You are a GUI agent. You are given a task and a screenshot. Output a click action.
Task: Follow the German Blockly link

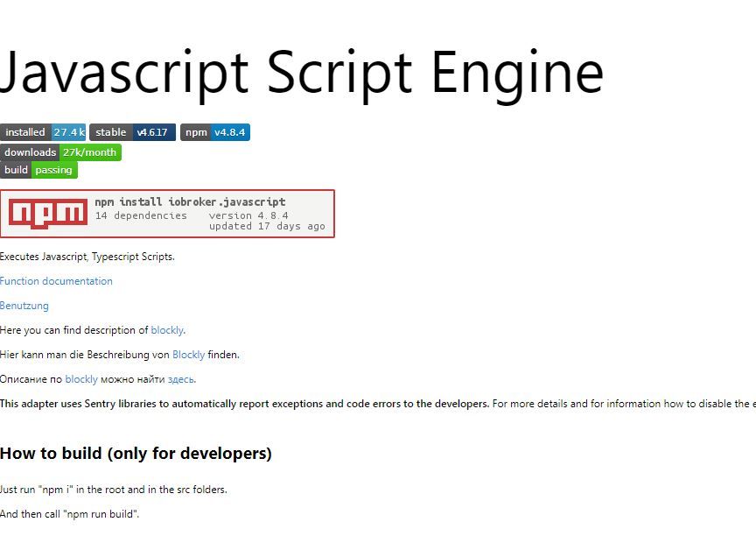click(188, 355)
